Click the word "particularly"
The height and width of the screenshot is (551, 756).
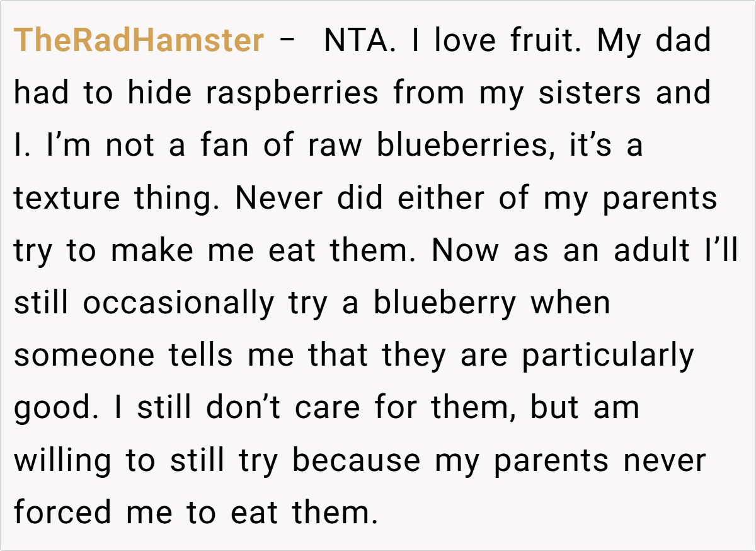click(x=607, y=356)
